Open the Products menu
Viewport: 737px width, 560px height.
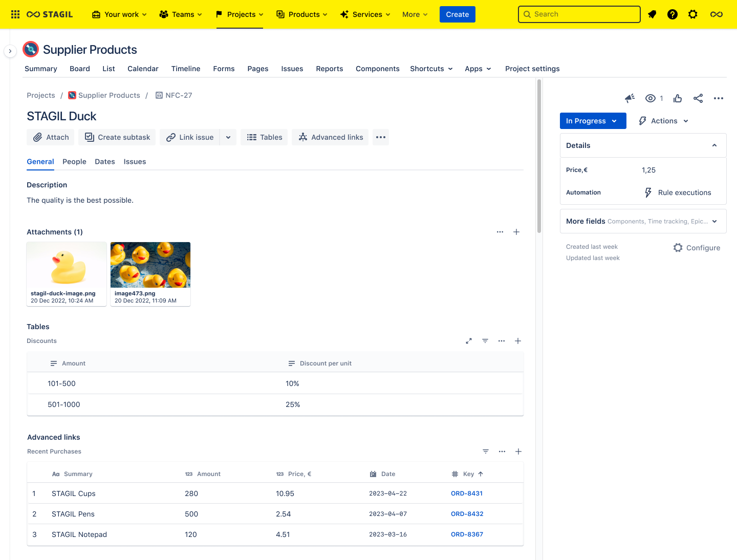[x=302, y=14]
